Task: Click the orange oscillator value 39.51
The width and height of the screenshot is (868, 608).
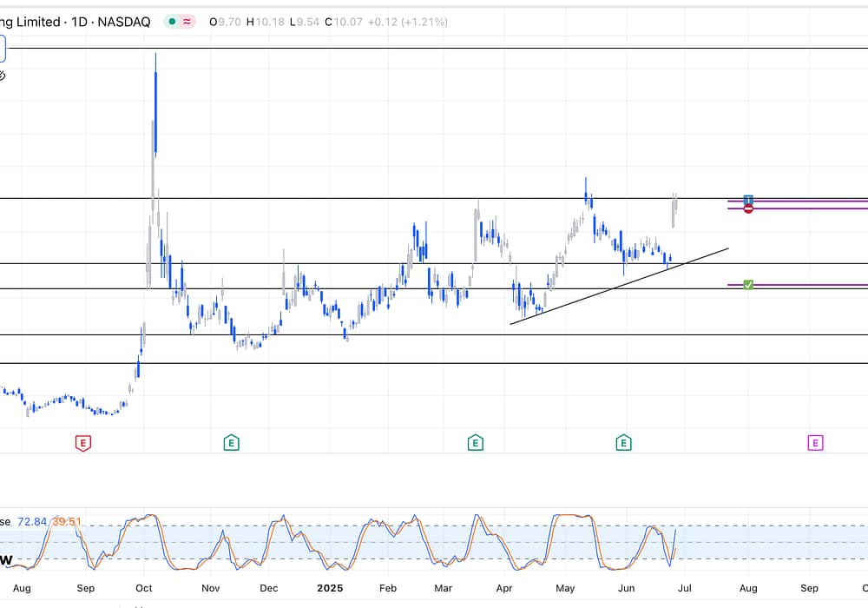Action: (x=68, y=521)
